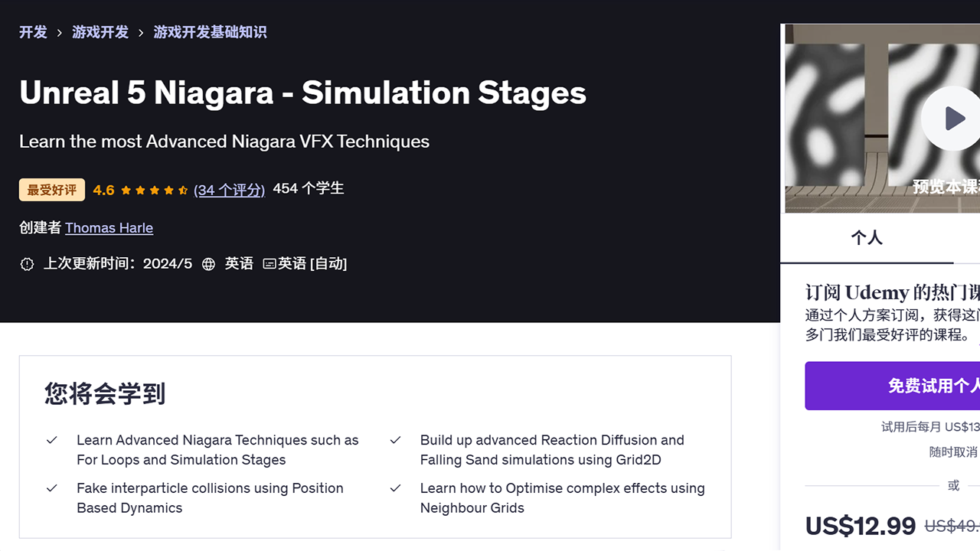
Task: Open the 游戏开发 breadcrumb link
Action: pos(100,32)
